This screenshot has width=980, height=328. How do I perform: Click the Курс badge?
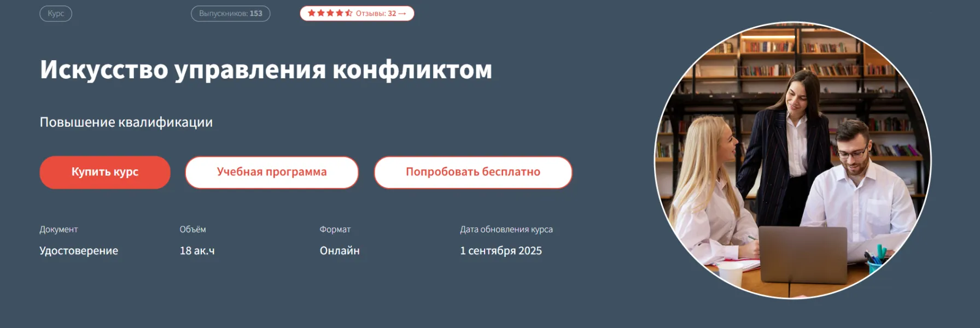pyautogui.click(x=56, y=14)
